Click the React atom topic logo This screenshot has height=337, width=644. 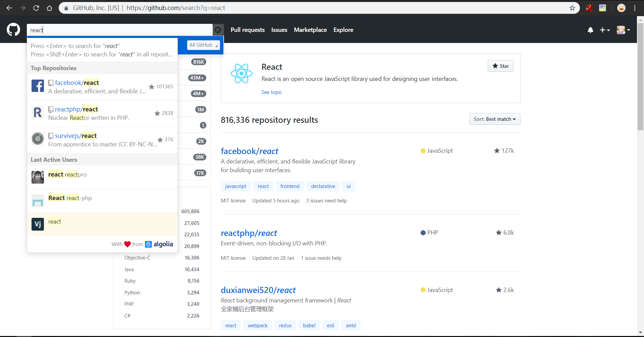click(241, 73)
